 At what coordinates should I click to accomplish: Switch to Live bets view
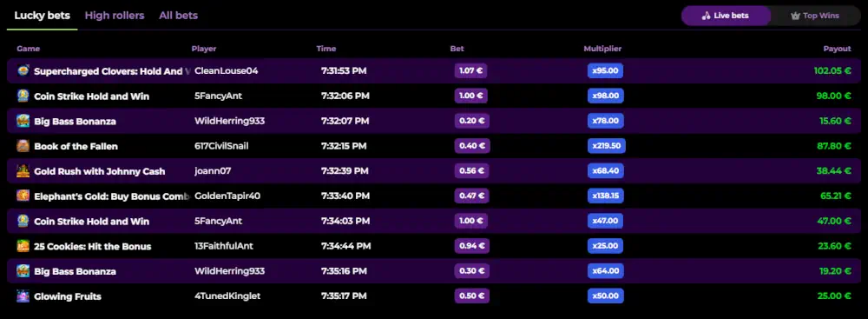coord(726,16)
